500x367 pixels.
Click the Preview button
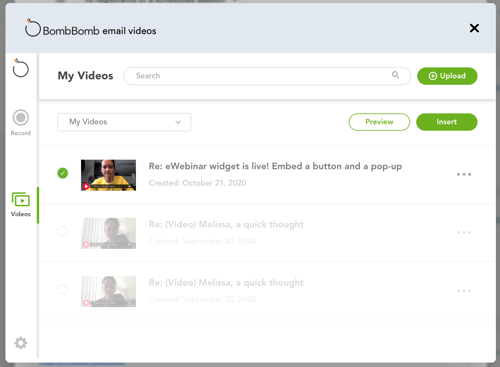379,122
